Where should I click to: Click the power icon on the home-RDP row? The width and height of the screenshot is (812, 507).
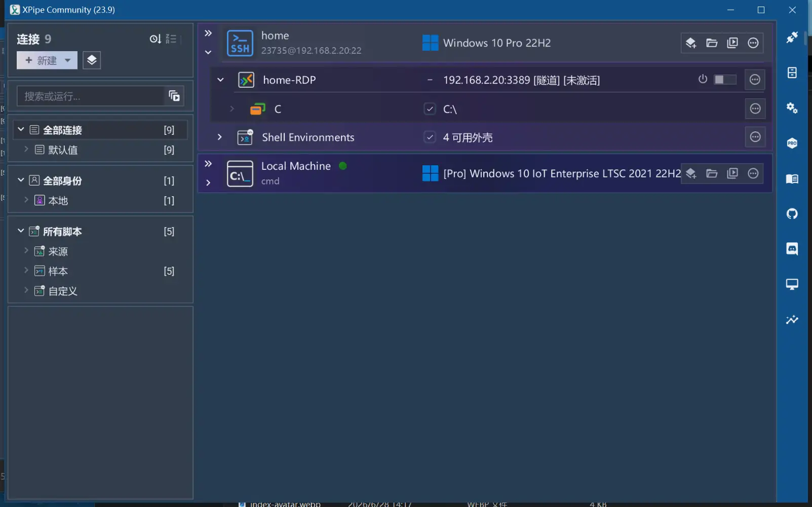(x=703, y=79)
